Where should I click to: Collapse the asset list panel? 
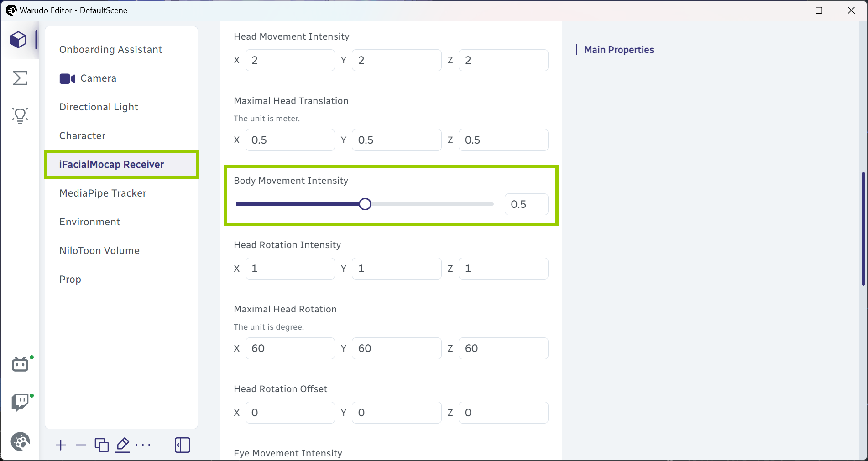tap(183, 445)
